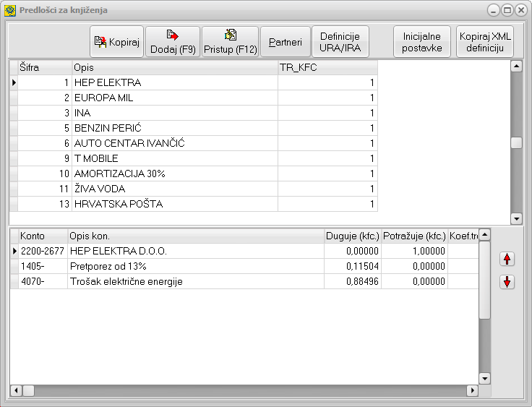The width and height of the screenshot is (532, 407).
Task: Select the INA row
Action: point(194,113)
